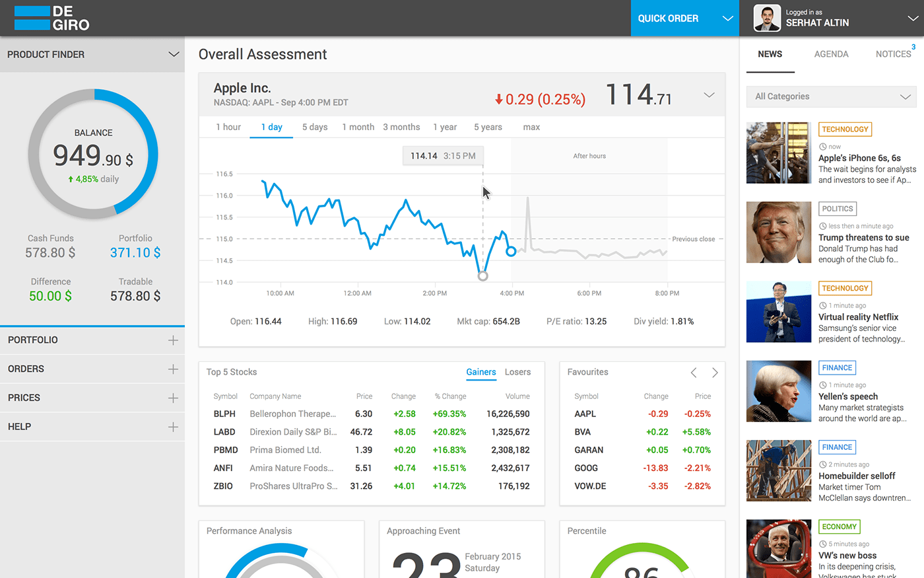Open Homebuilder selloff headline
Screen dimensions: 924x578
(x=857, y=476)
